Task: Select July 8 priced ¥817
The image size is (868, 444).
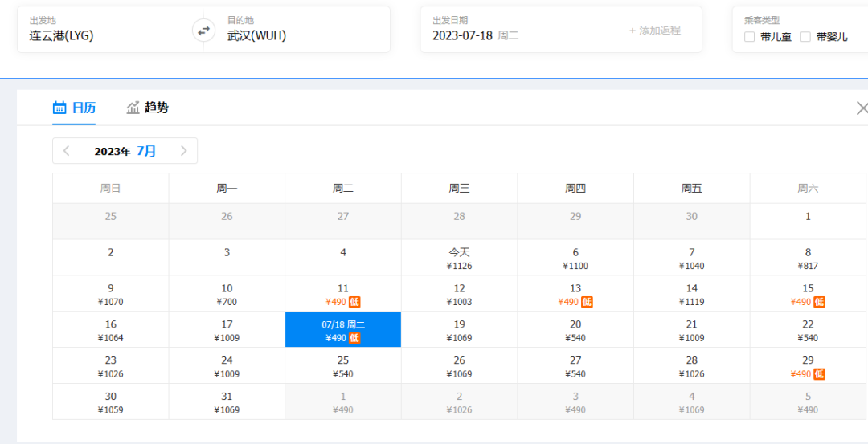Action: [809, 257]
